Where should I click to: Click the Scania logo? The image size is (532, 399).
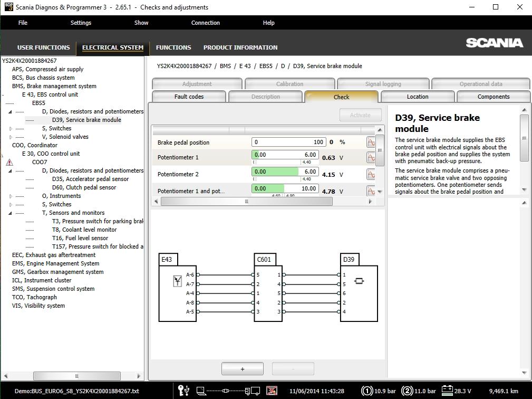pos(495,43)
